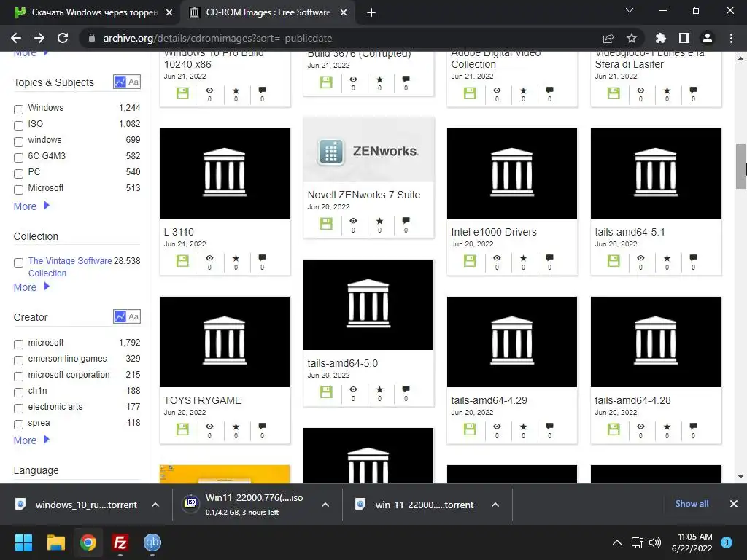Open options arrow for win-11-22000 torrent download
747x560 pixels.
[495, 505]
